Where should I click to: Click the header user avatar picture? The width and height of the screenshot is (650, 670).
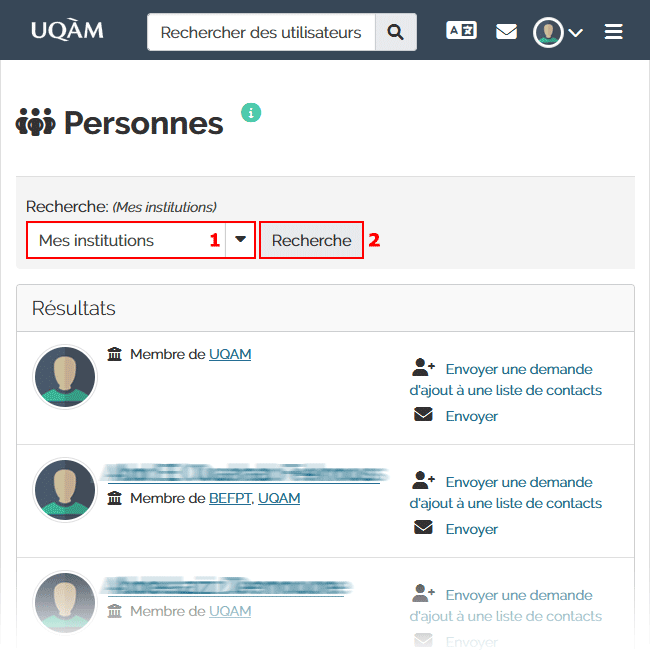tap(548, 32)
